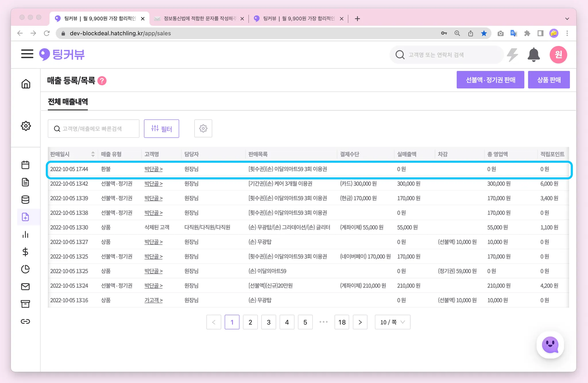Image resolution: width=588 pixels, height=383 pixels.
Task: Click the dollar sign sidebar icon
Action: [25, 252]
